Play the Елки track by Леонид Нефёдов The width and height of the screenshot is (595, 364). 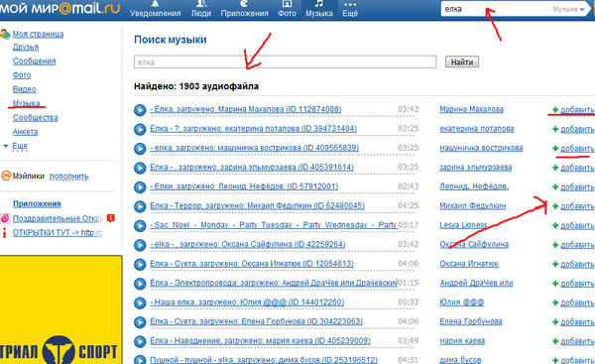coord(140,187)
